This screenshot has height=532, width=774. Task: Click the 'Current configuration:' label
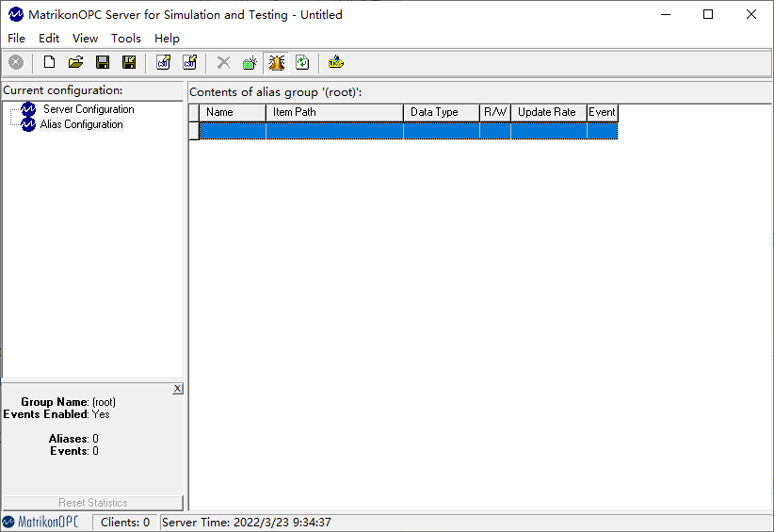[x=63, y=90]
